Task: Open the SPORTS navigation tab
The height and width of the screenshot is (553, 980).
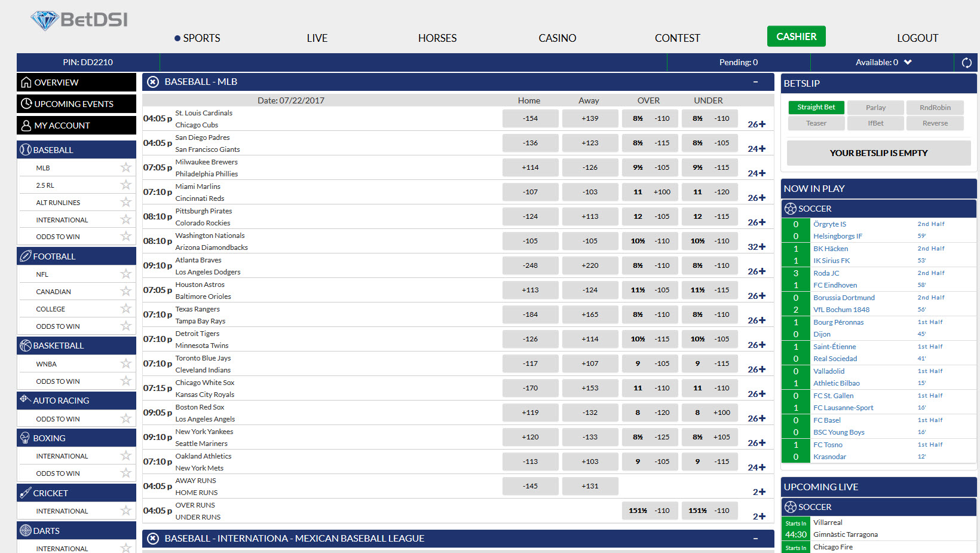Action: pyautogui.click(x=201, y=38)
